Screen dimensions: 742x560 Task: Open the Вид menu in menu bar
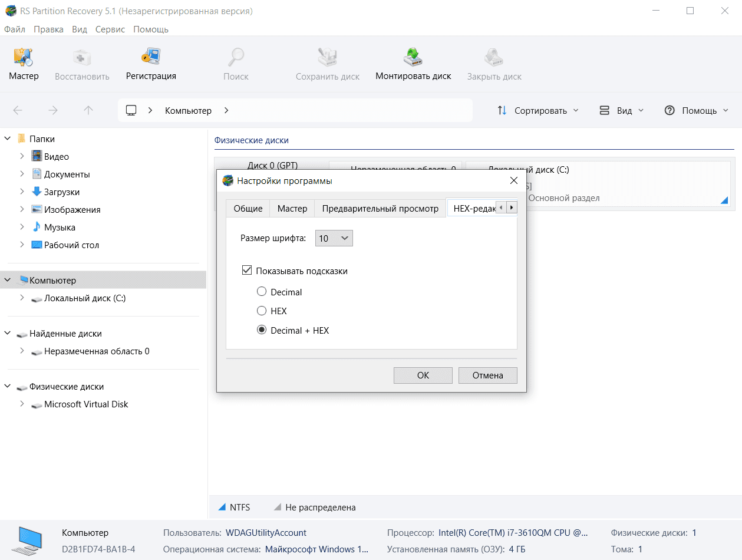click(80, 29)
